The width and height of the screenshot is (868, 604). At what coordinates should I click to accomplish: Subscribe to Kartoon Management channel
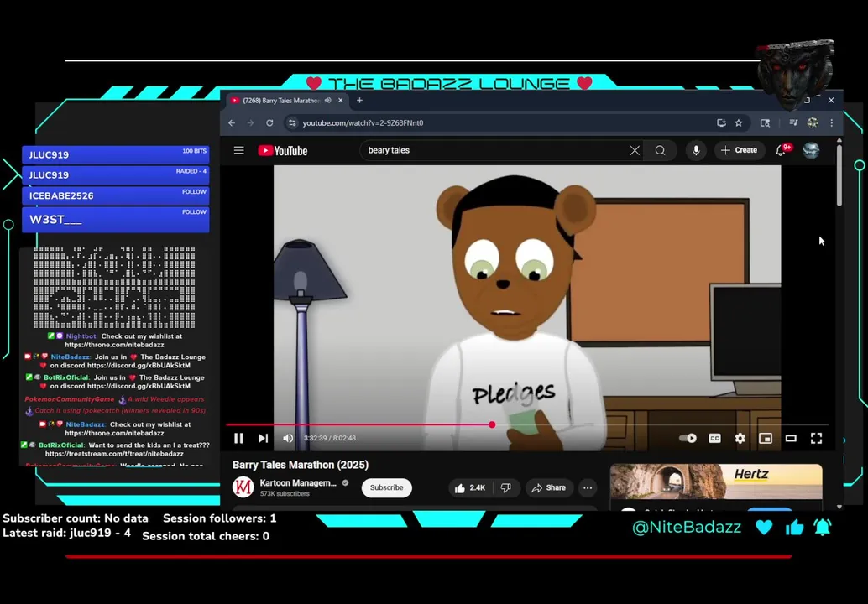tap(386, 488)
